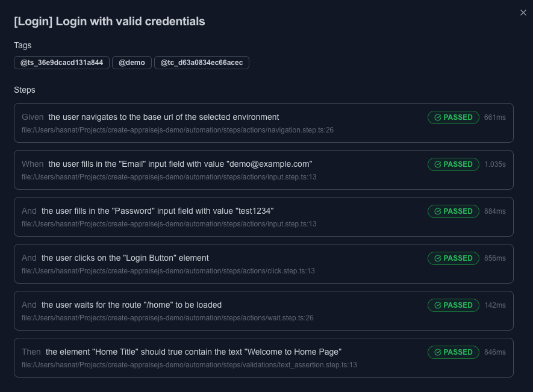533x392 pixels.
Task: Click the check icon beside the Password input step
Action: click(x=437, y=211)
